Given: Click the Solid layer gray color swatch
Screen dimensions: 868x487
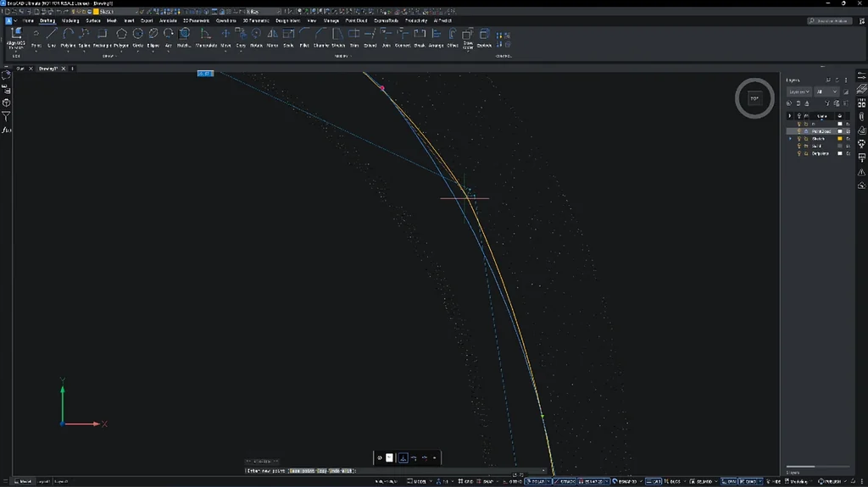Looking at the screenshot, I should (840, 146).
